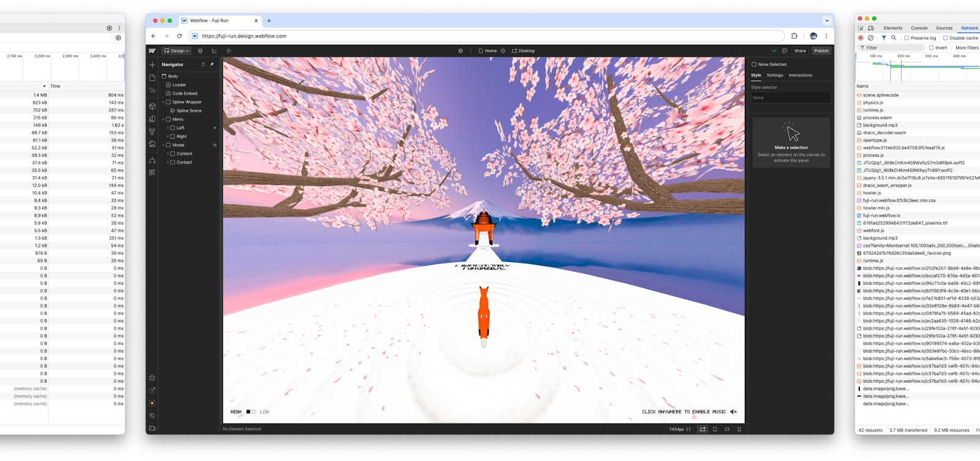Image resolution: width=980 pixels, height=461 pixels.
Task: Open the Assets image icon
Action: [152, 144]
